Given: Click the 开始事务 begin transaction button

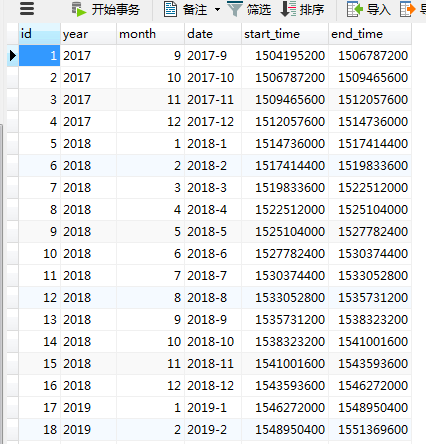Looking at the screenshot, I should tap(106, 10).
